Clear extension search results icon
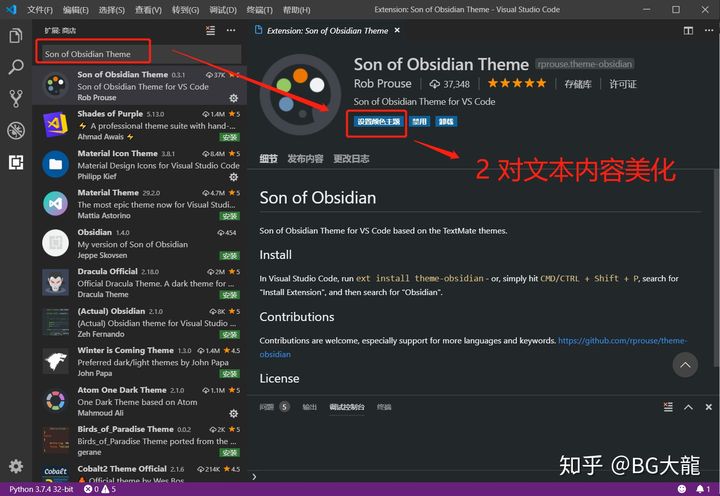The width and height of the screenshot is (720, 496). click(210, 30)
